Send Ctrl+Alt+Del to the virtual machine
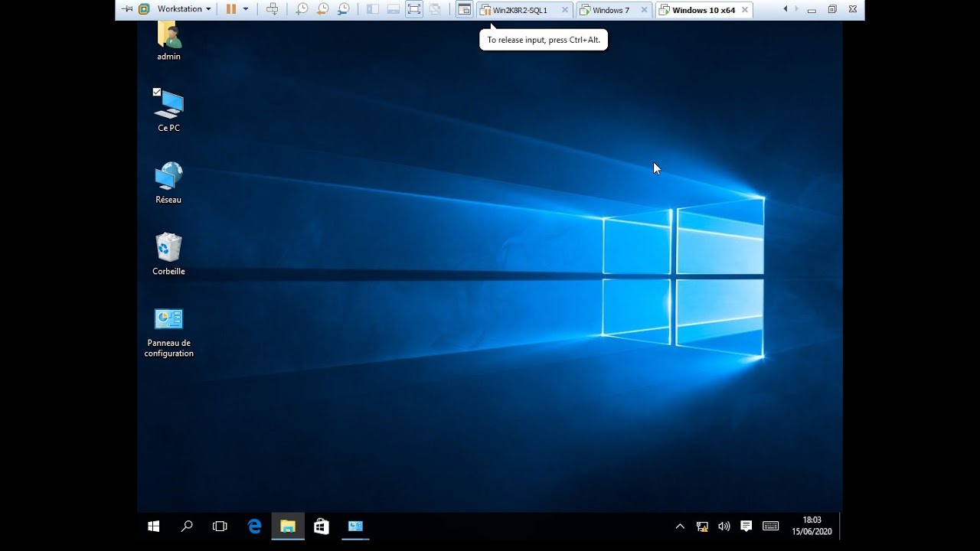This screenshot has width=980, height=551. 272,9
